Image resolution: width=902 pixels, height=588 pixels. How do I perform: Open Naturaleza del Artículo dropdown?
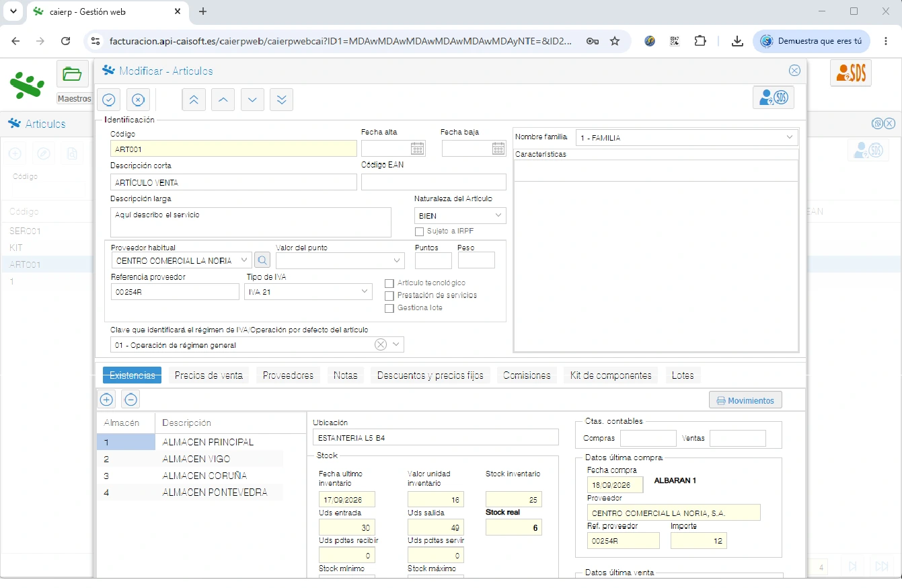[x=498, y=215]
